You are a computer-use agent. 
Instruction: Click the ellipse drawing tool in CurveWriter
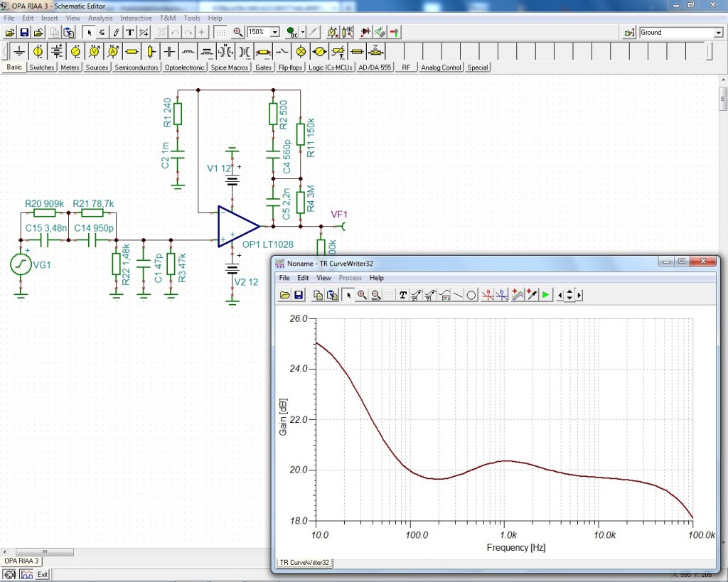tap(471, 295)
